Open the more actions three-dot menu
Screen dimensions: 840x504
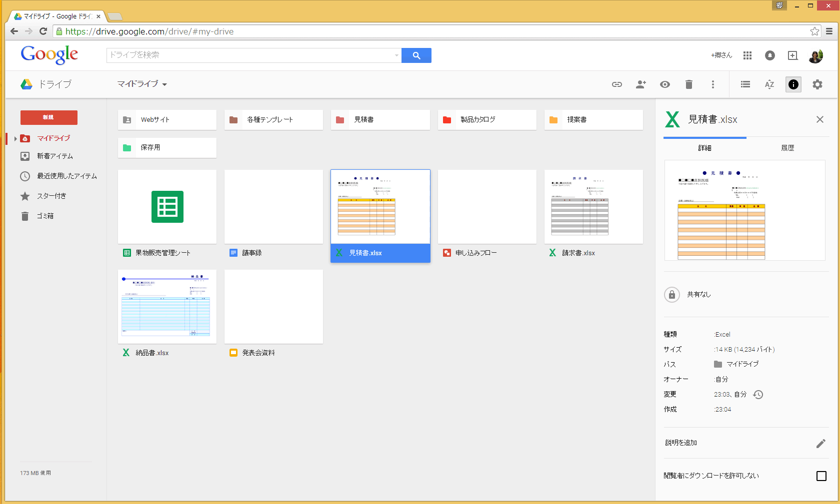click(x=712, y=84)
